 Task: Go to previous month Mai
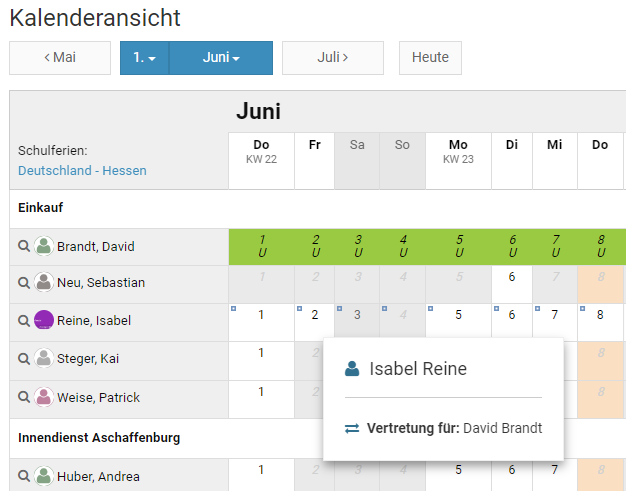click(60, 58)
